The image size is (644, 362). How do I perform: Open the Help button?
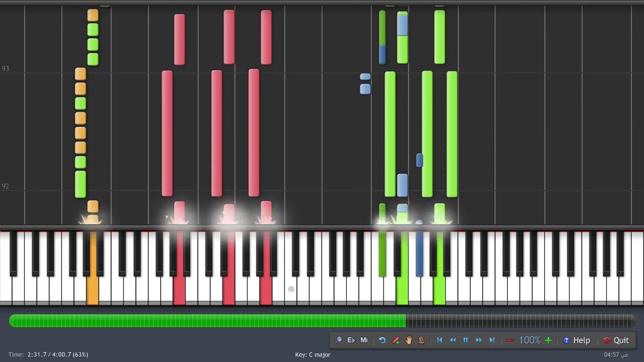click(x=577, y=340)
